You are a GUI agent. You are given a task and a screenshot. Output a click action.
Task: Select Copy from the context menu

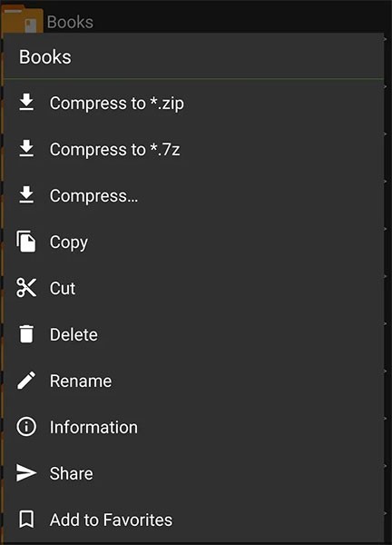(194, 242)
